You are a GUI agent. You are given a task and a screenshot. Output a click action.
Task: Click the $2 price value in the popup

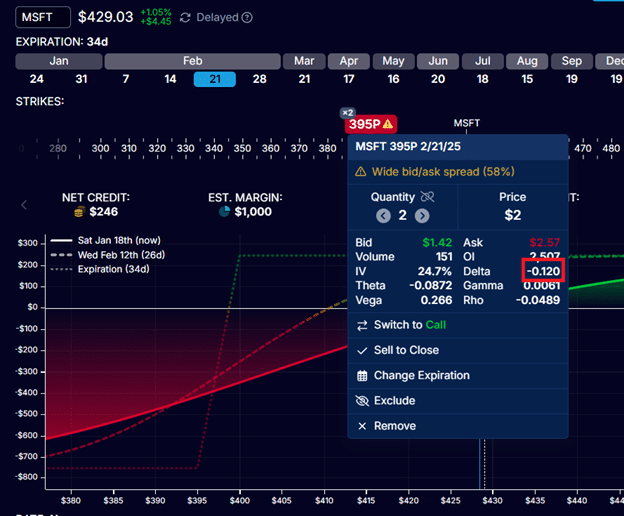click(x=513, y=215)
